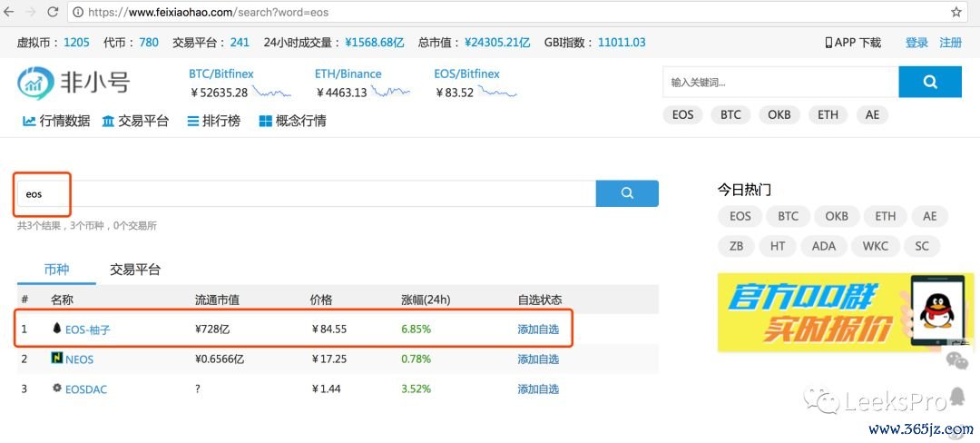Click AE tag in 今日热门
The height and width of the screenshot is (443, 980).
(929, 216)
